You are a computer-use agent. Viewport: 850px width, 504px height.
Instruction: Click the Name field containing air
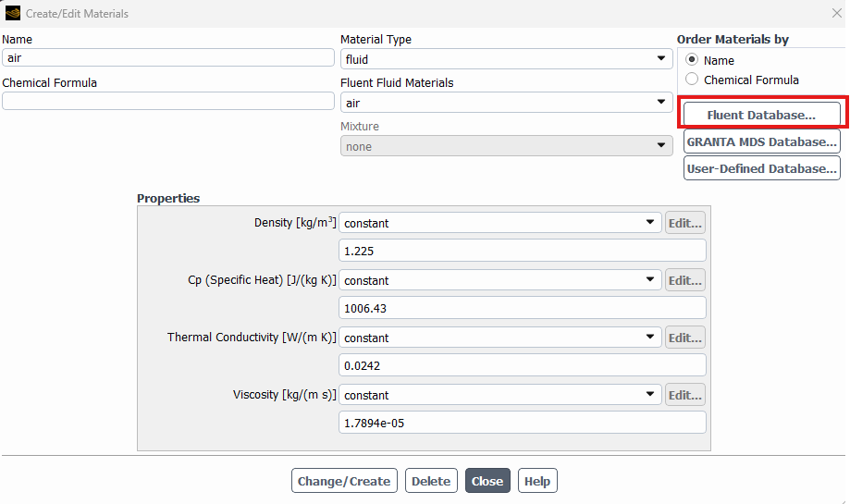[168, 57]
